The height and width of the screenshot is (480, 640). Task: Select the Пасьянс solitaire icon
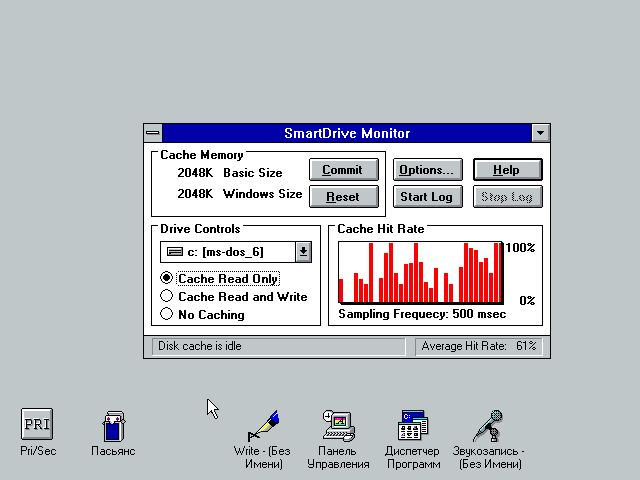point(113,425)
